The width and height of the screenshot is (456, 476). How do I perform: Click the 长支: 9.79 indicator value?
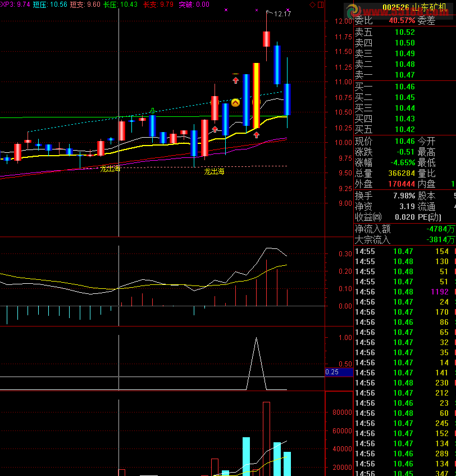point(158,4)
